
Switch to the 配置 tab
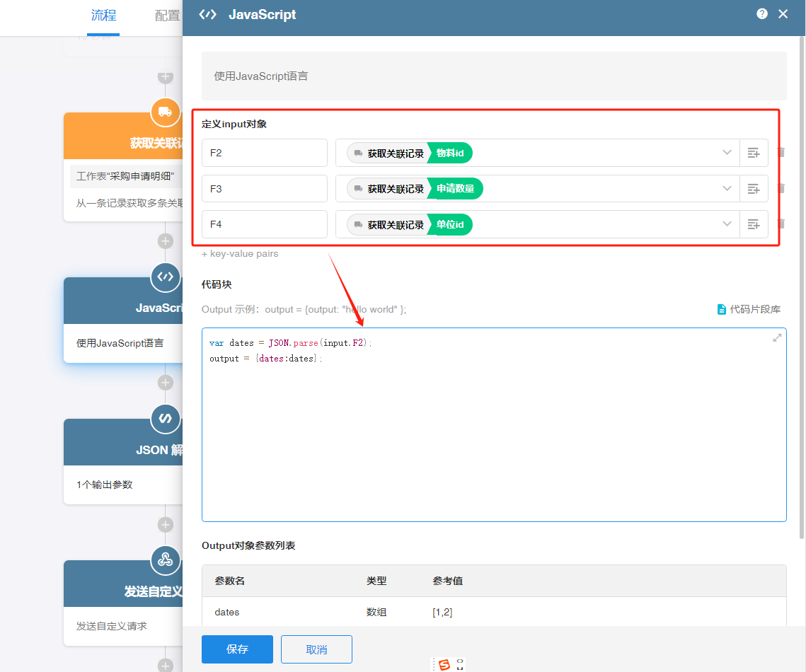(167, 16)
